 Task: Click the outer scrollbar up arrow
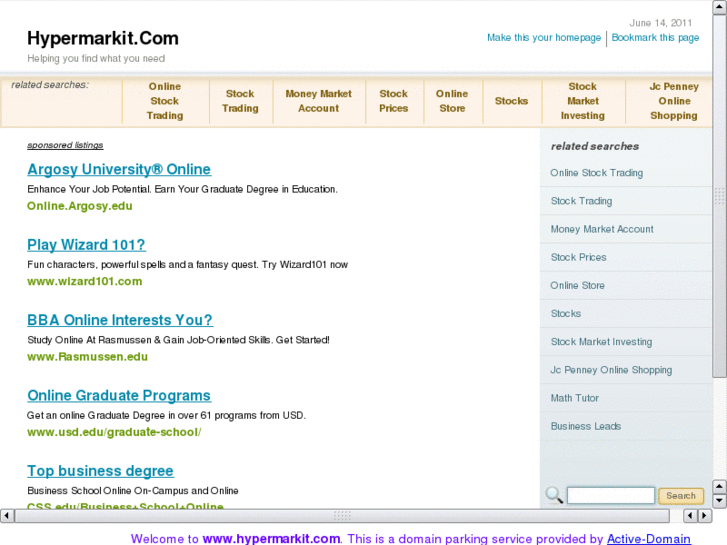(720, 7)
